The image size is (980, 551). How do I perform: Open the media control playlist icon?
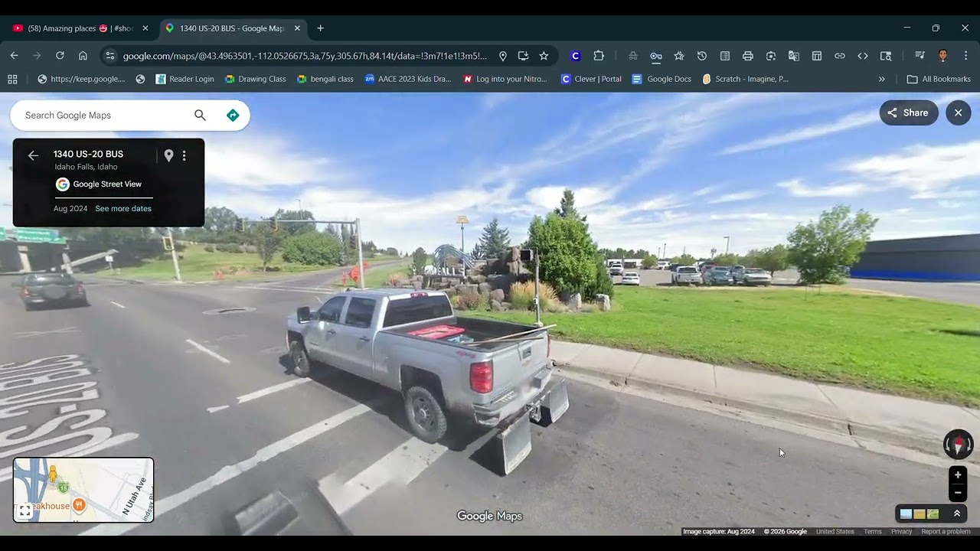point(920,56)
